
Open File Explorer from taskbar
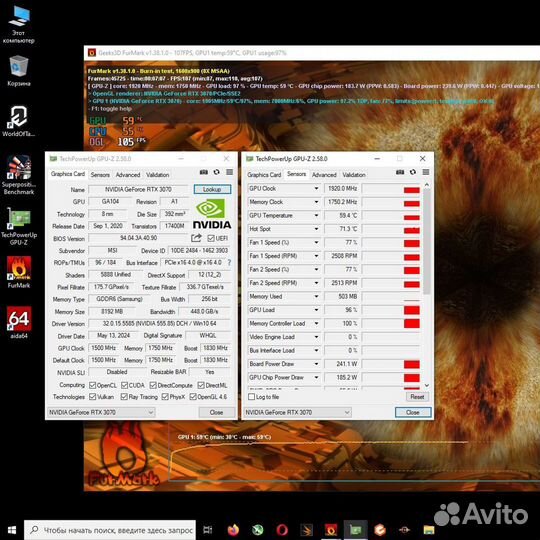pyautogui.click(x=428, y=530)
